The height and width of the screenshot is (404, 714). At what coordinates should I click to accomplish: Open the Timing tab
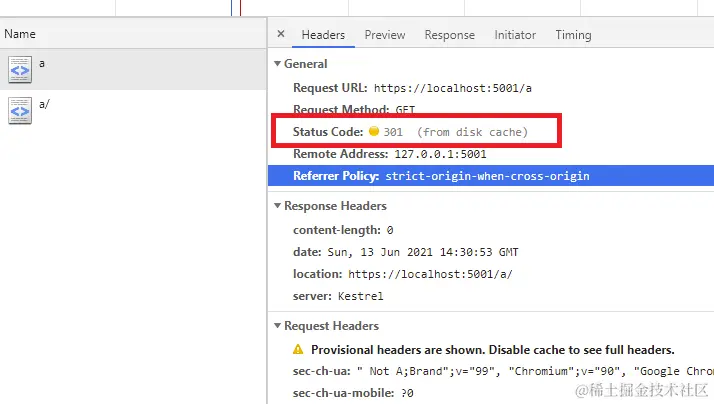[573, 35]
